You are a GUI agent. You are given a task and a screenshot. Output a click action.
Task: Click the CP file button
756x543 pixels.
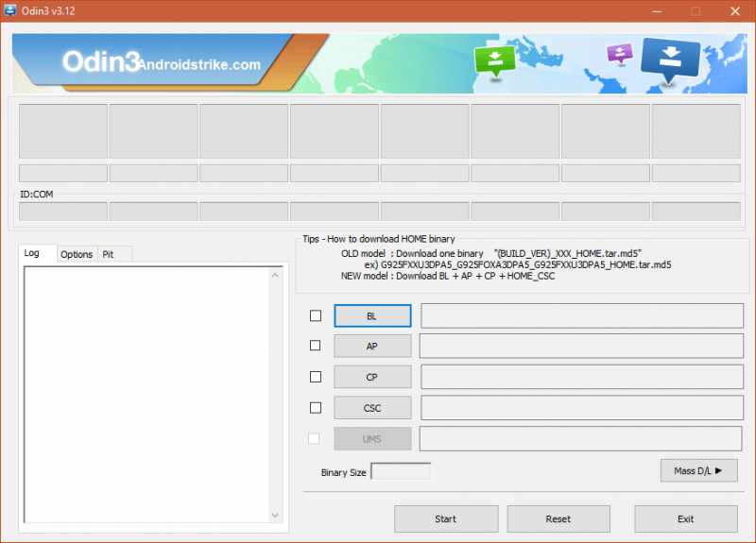[x=372, y=377]
